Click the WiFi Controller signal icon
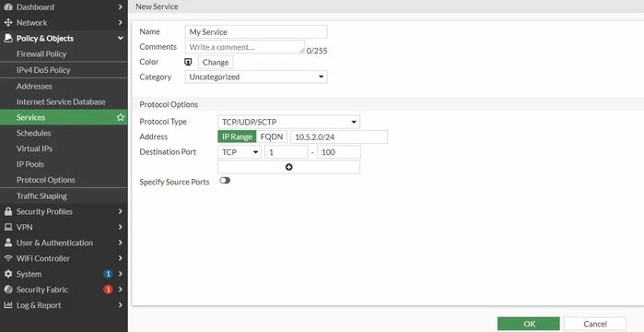Screen dimensions: 644x332 click(x=8, y=258)
